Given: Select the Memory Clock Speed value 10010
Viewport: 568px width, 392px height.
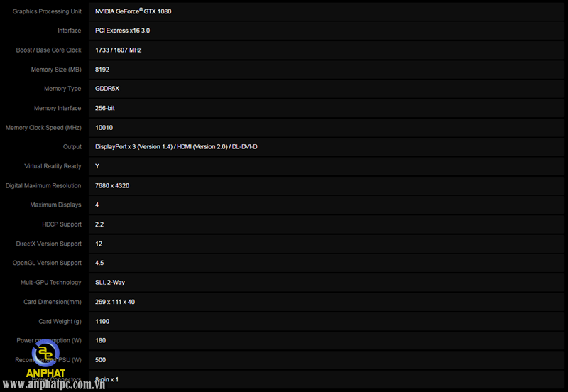Looking at the screenshot, I should point(104,128).
